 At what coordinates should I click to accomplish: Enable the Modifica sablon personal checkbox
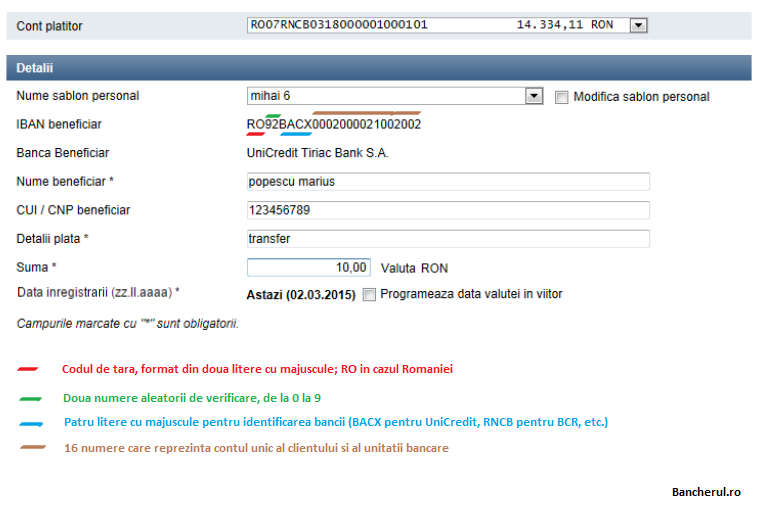(x=561, y=97)
